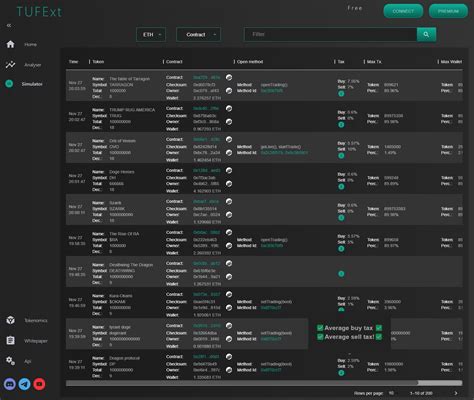Click round icon beside TRUG contract address
The height and width of the screenshot is (400, 474).
(229, 108)
